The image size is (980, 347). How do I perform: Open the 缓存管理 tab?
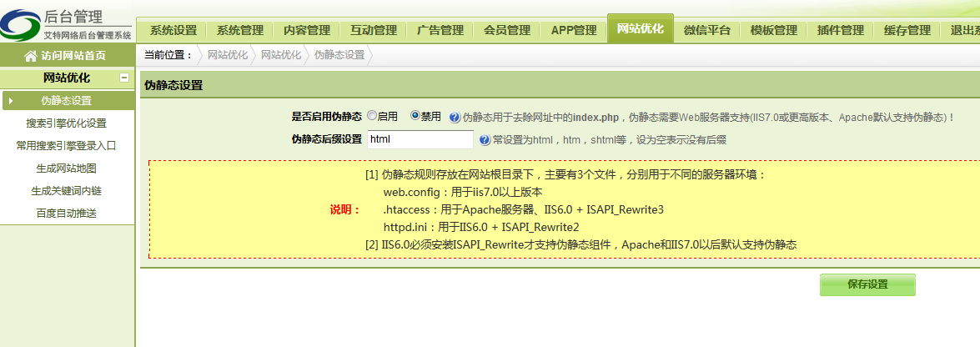tap(907, 30)
